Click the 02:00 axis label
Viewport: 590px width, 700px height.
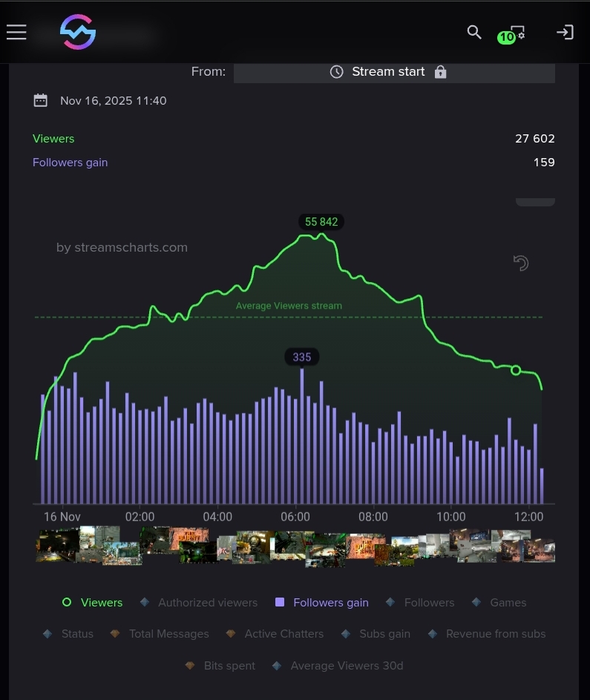point(140,517)
